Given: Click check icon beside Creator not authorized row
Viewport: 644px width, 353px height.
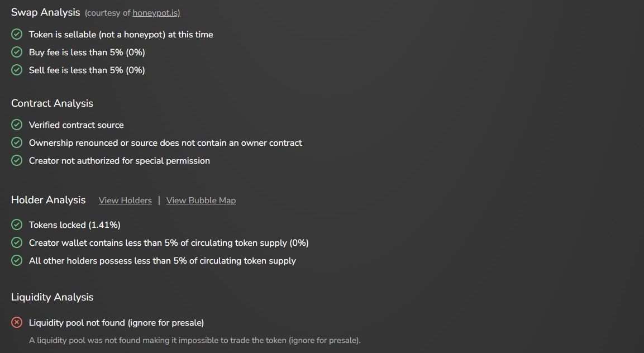Looking at the screenshot, I should tap(17, 161).
